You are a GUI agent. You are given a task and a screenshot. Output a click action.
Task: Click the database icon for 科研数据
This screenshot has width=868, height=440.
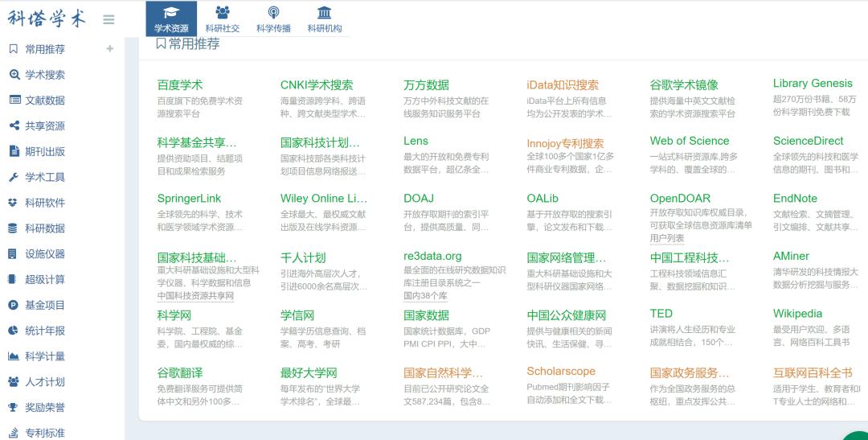click(x=13, y=228)
